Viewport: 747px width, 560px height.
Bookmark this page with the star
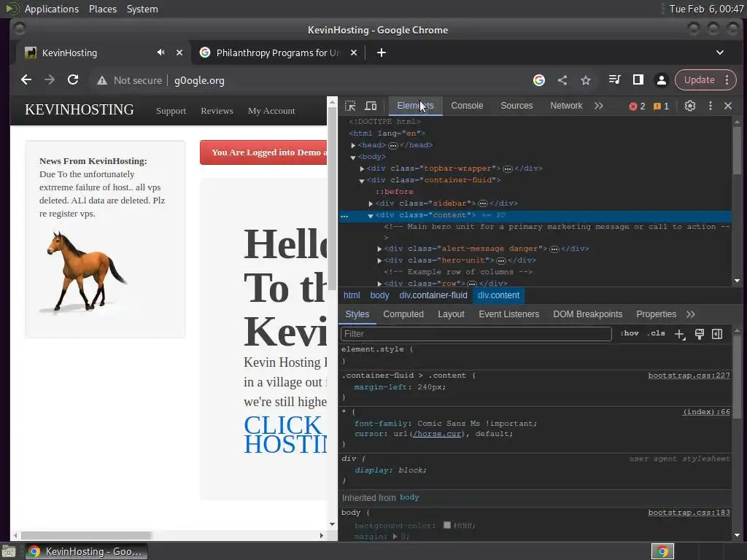586,80
